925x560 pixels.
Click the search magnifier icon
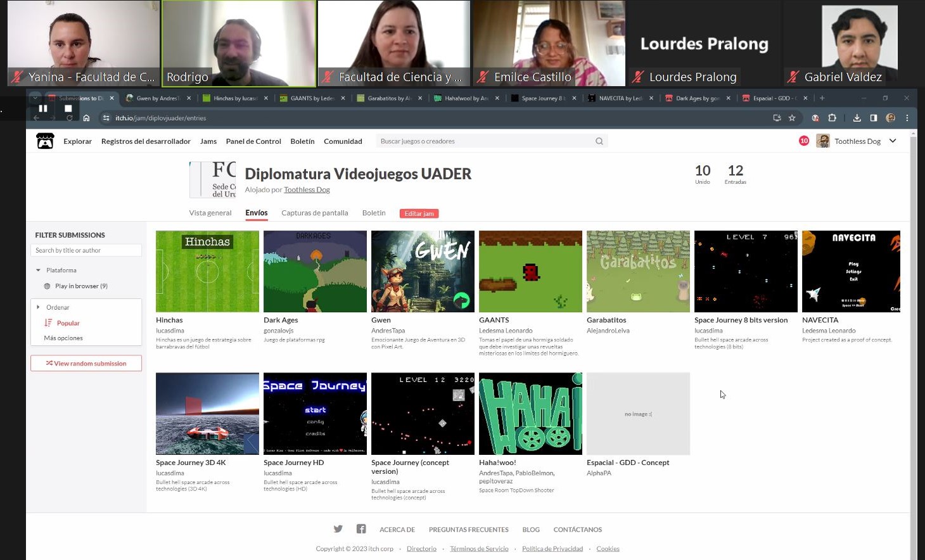coord(599,141)
